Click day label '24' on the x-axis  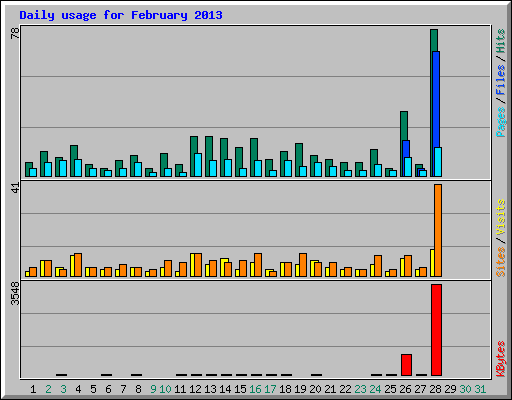click(x=375, y=389)
